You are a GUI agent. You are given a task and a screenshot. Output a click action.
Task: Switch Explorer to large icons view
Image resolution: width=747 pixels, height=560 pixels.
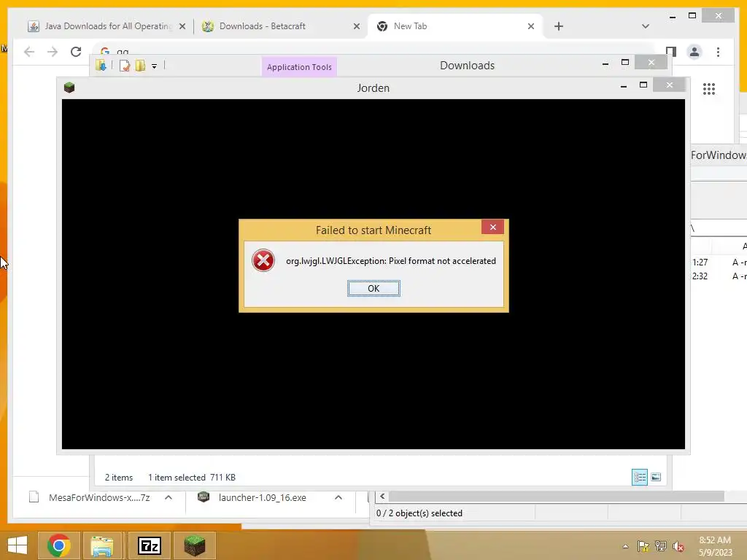coord(656,477)
